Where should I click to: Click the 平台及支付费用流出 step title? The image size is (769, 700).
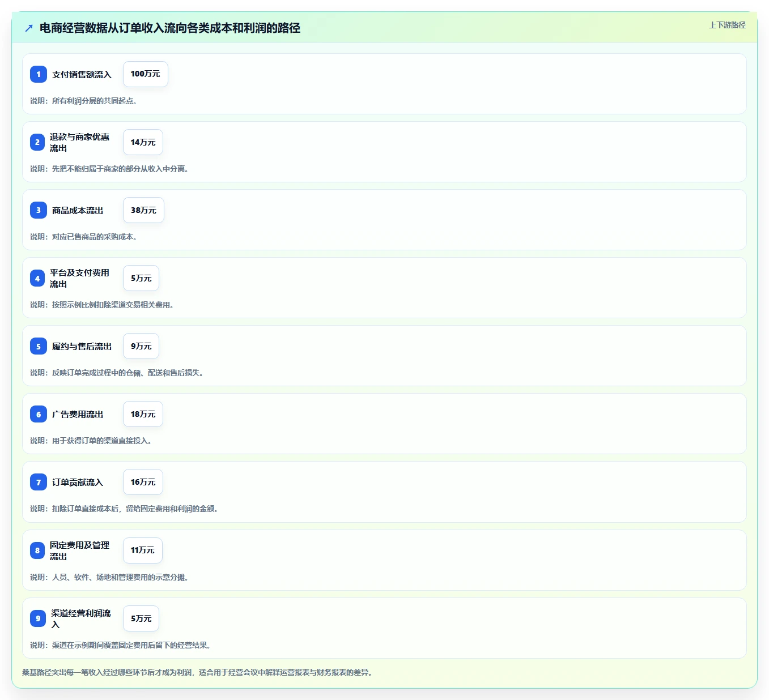pos(79,278)
